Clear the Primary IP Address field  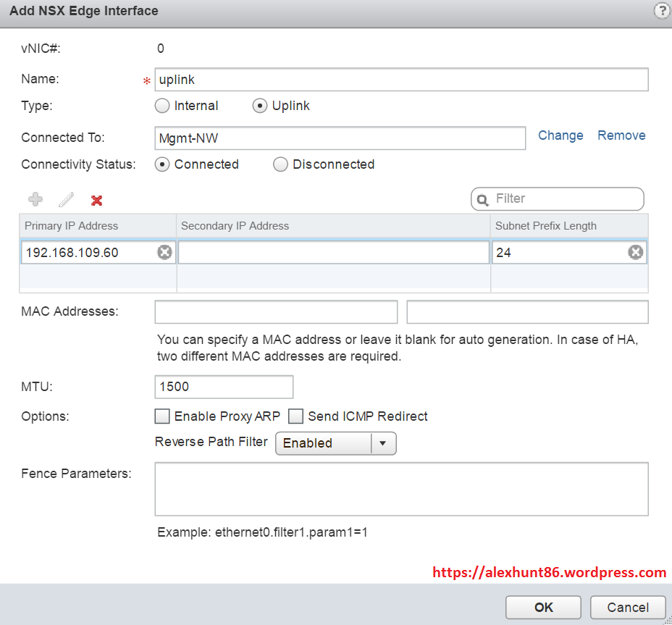[164, 252]
